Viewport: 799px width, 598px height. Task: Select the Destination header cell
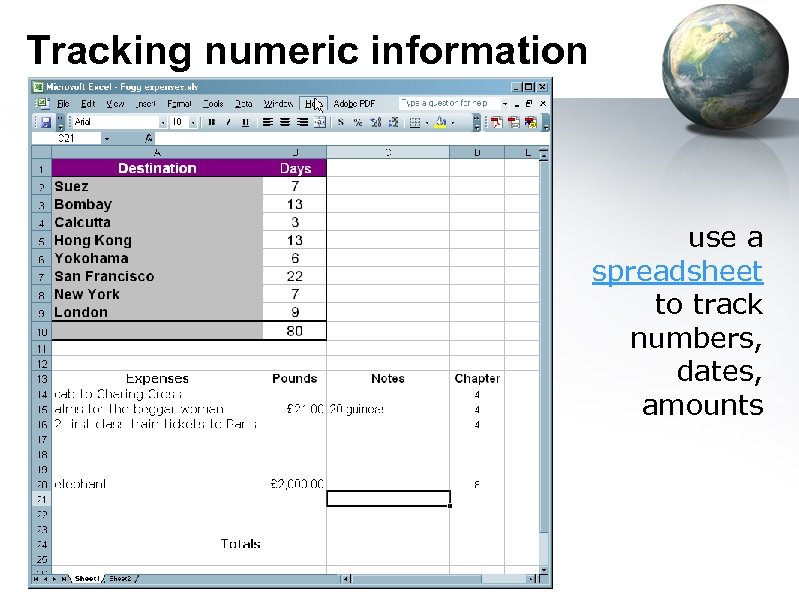point(157,168)
